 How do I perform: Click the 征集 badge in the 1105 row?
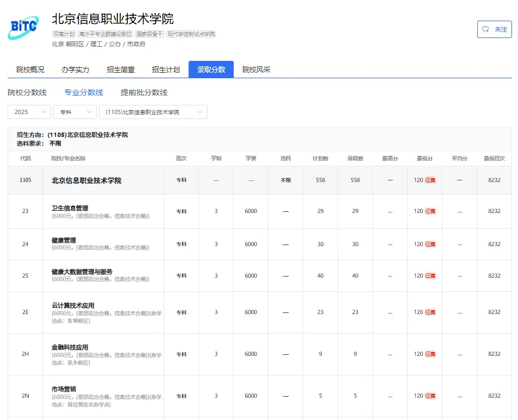pyautogui.click(x=430, y=180)
